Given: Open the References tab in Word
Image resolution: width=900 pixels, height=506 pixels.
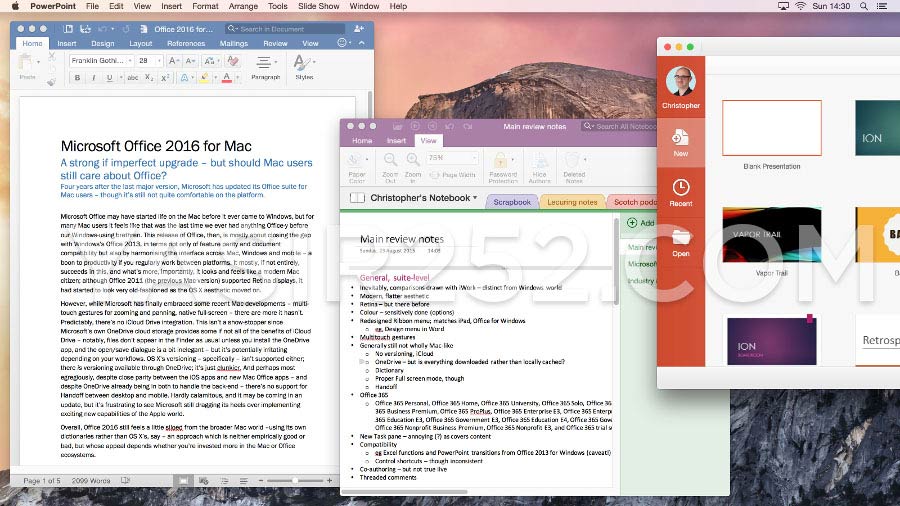Looking at the screenshot, I should [186, 44].
